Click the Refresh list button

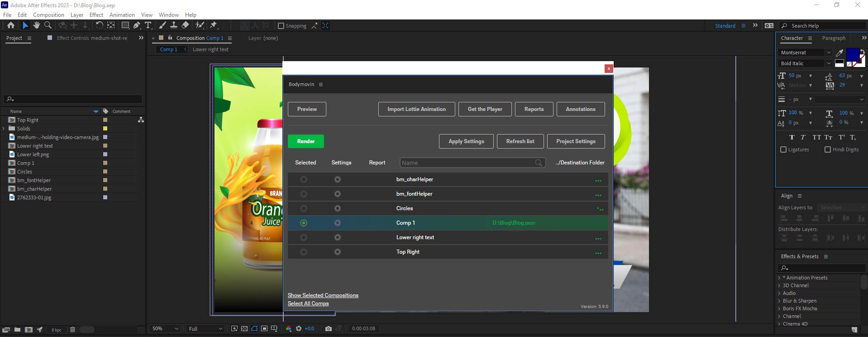click(520, 141)
